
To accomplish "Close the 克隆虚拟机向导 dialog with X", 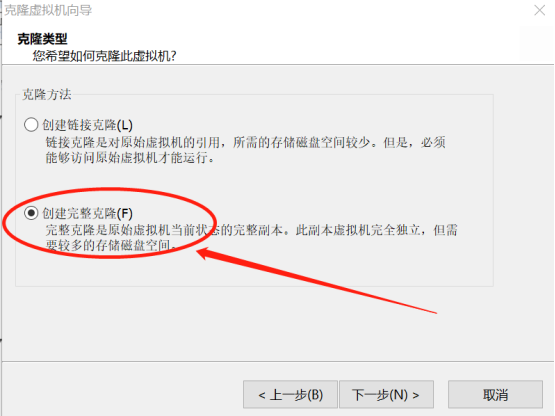I will tap(539, 10).
